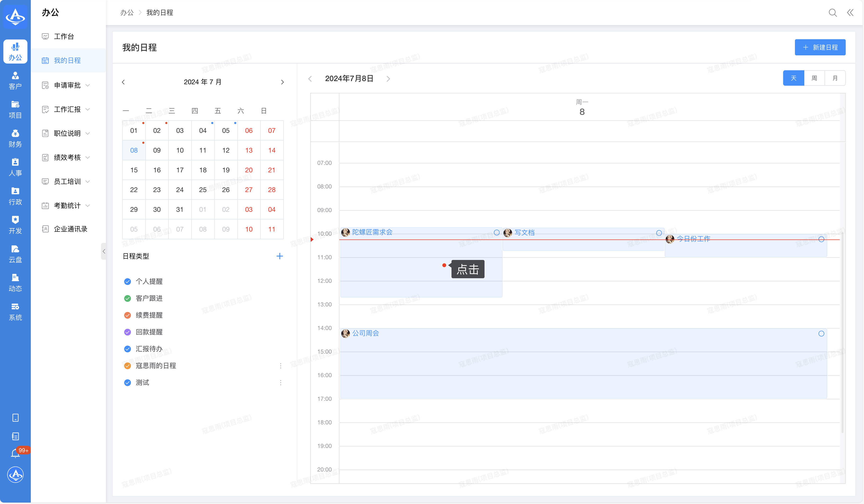Expand the 申请审批 menu
Viewport: 864px width, 504px height.
click(67, 85)
